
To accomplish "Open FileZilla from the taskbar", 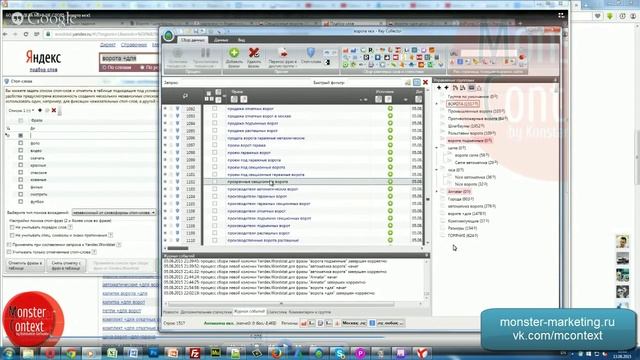I will tap(194, 353).
